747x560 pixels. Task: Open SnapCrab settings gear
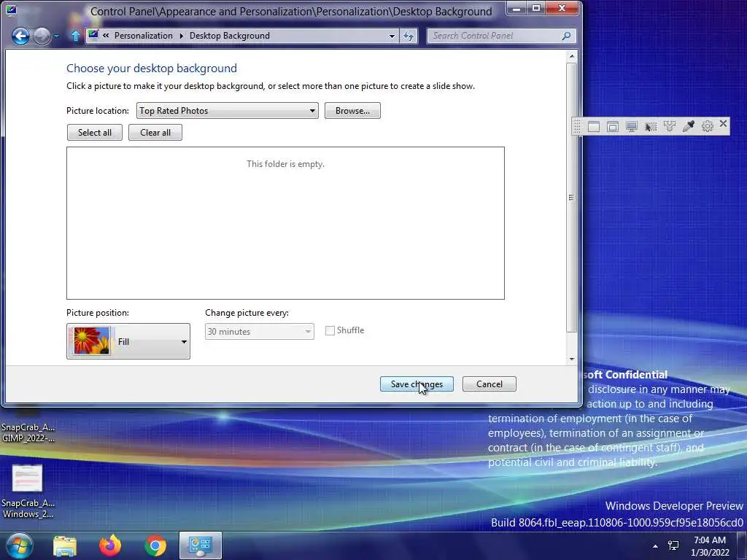708,126
